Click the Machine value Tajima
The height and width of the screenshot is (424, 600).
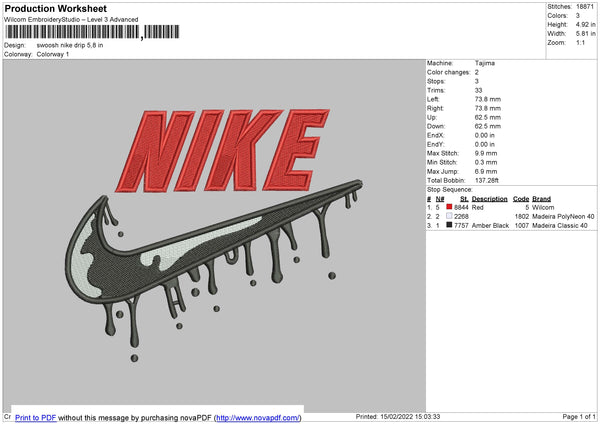point(485,63)
